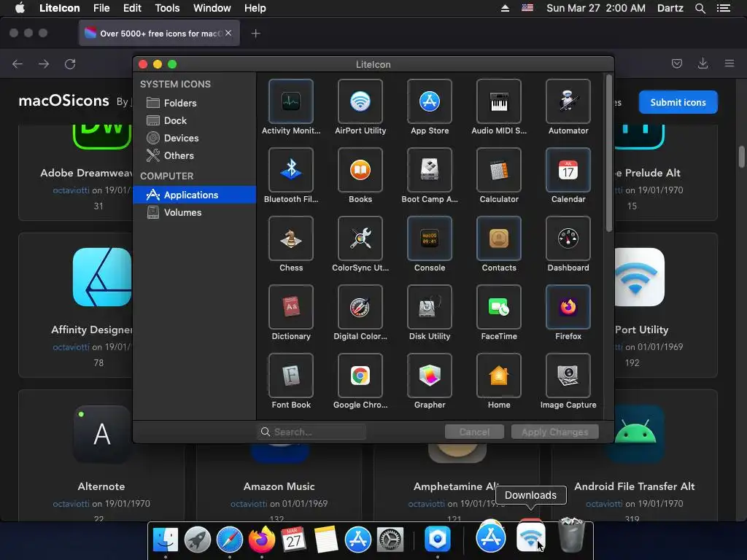Open the browser hamburger menu
This screenshot has width=747, height=560.
tap(729, 63)
